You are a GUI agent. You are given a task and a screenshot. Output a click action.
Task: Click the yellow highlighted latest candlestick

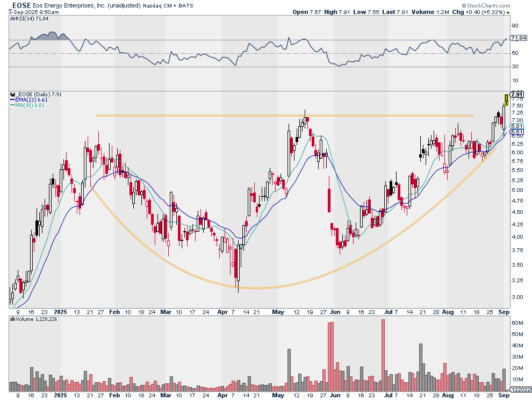507,100
